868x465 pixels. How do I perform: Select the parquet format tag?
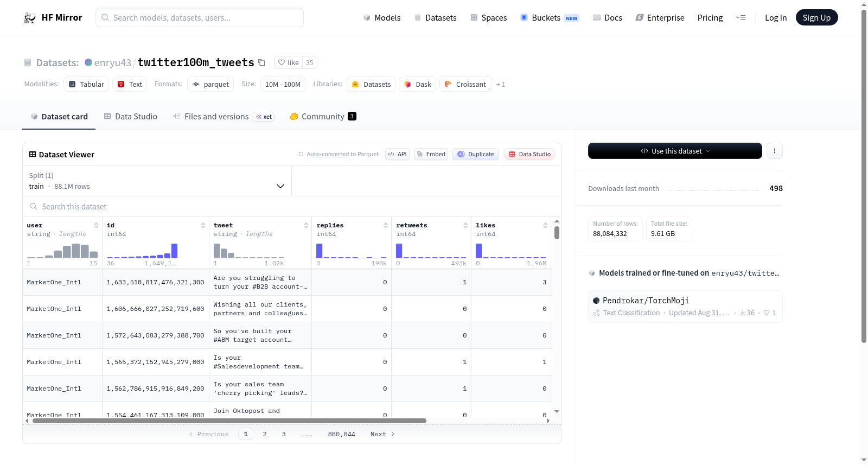coord(210,84)
